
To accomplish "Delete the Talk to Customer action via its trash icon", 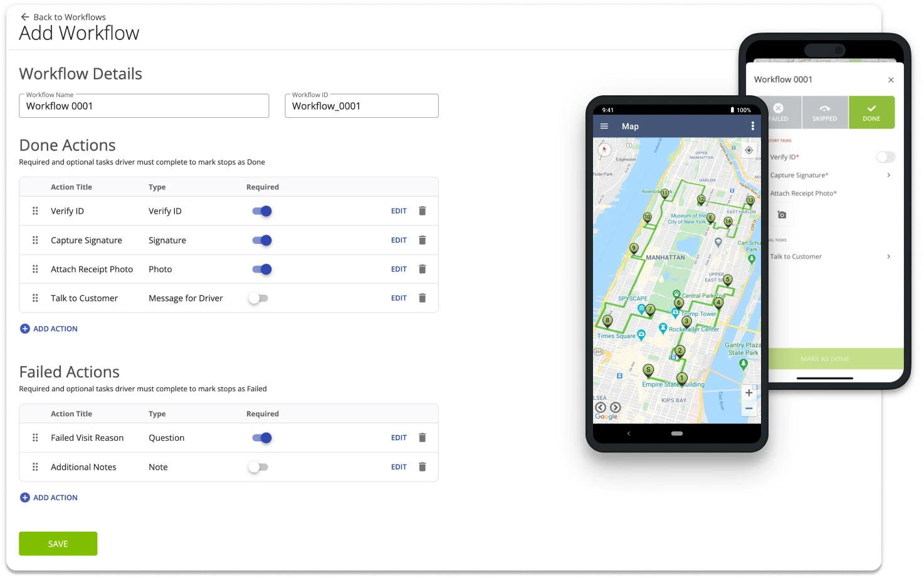I will pos(422,298).
